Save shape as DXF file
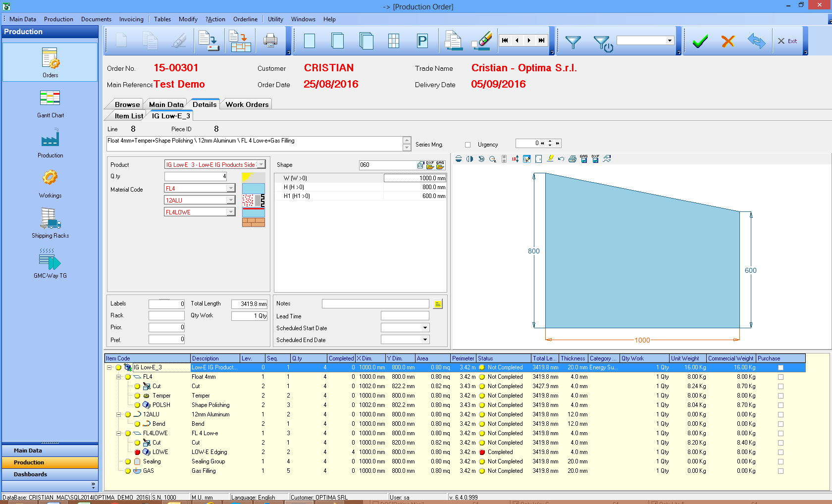832x504 pixels. coord(595,159)
